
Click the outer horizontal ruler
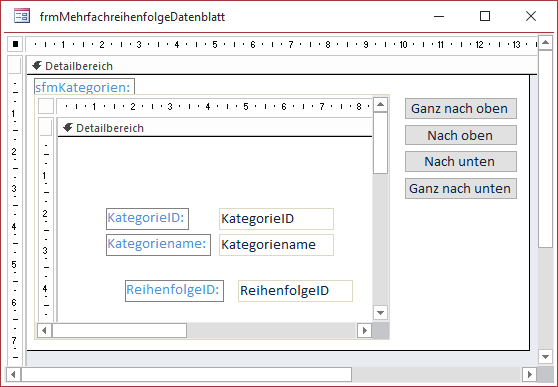[281, 45]
